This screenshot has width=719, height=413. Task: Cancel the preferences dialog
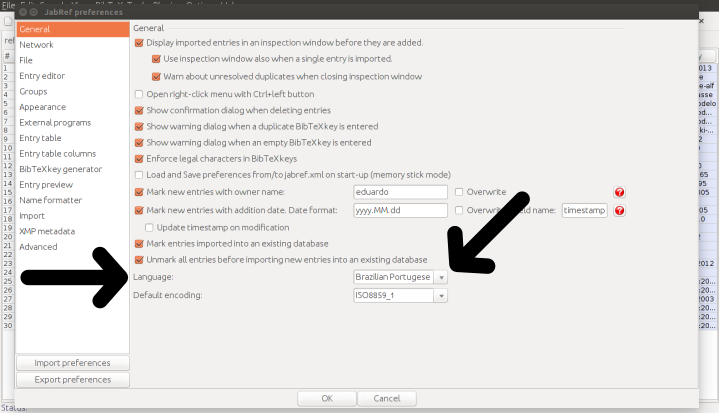(387, 399)
